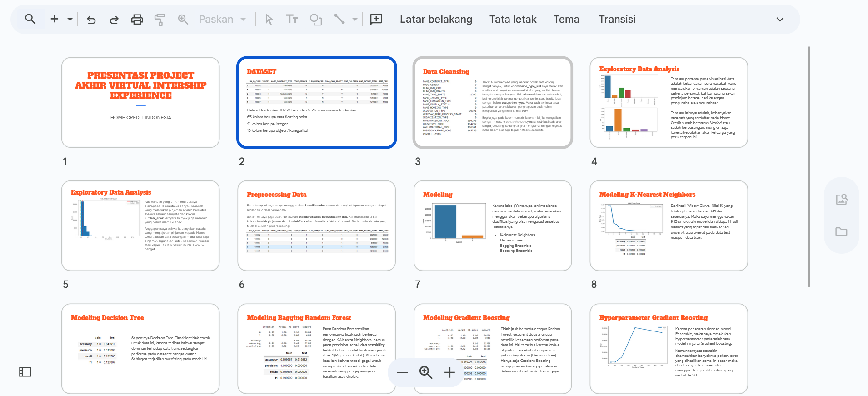The width and height of the screenshot is (868, 396).
Task: Undo the last action
Action: 91,20
